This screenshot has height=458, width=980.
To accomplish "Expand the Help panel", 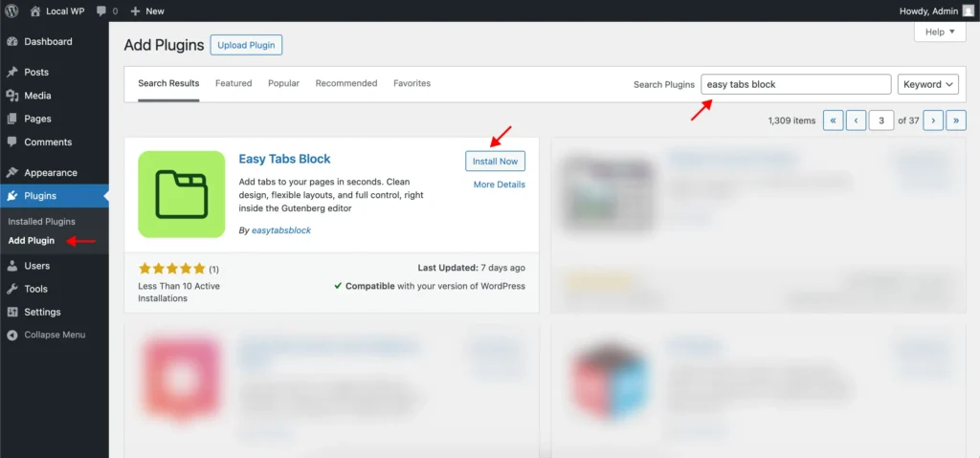I will (x=940, y=32).
